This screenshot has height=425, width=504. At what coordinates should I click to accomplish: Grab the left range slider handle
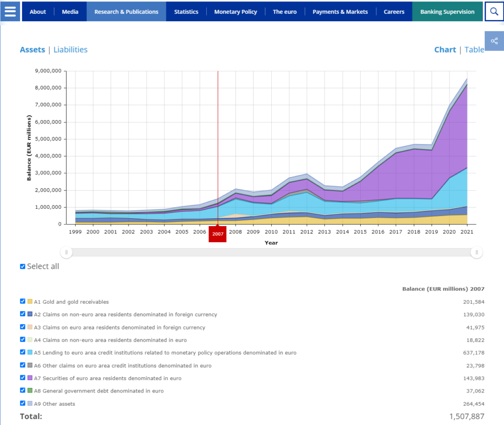tap(66, 252)
